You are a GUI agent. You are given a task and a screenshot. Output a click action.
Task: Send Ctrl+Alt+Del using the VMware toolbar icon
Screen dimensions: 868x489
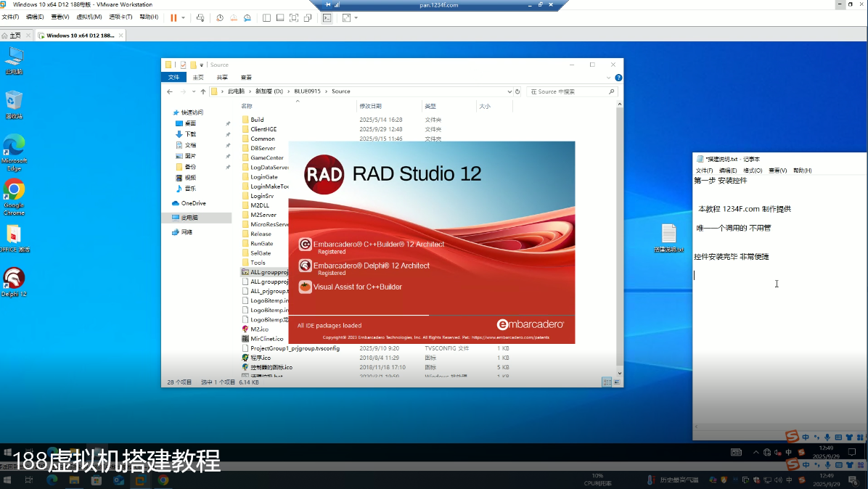[x=200, y=18]
